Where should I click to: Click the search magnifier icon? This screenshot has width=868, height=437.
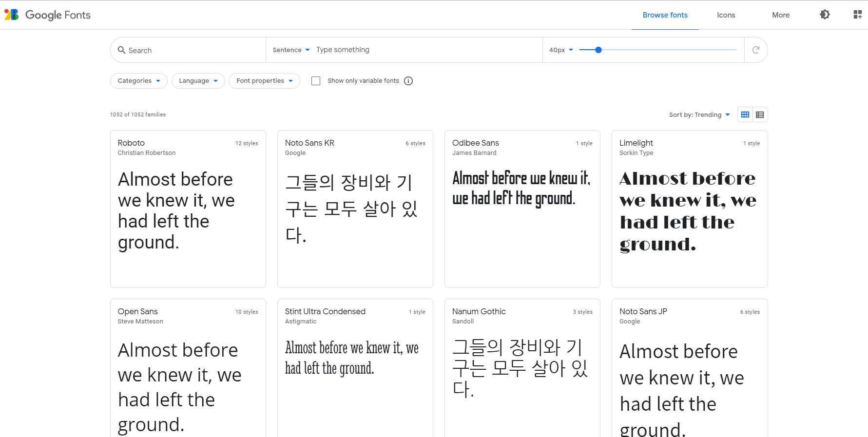click(122, 50)
